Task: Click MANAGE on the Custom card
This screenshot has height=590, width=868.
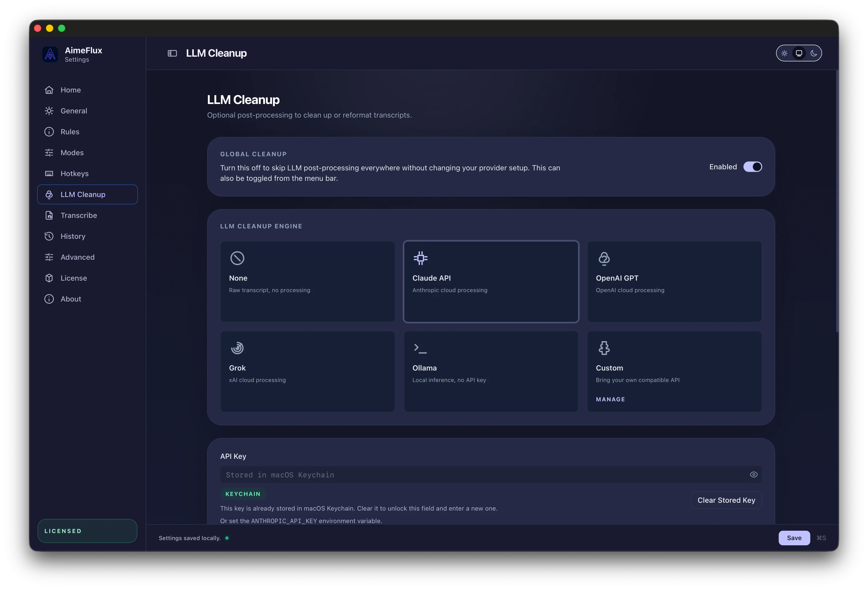Action: (x=610, y=400)
